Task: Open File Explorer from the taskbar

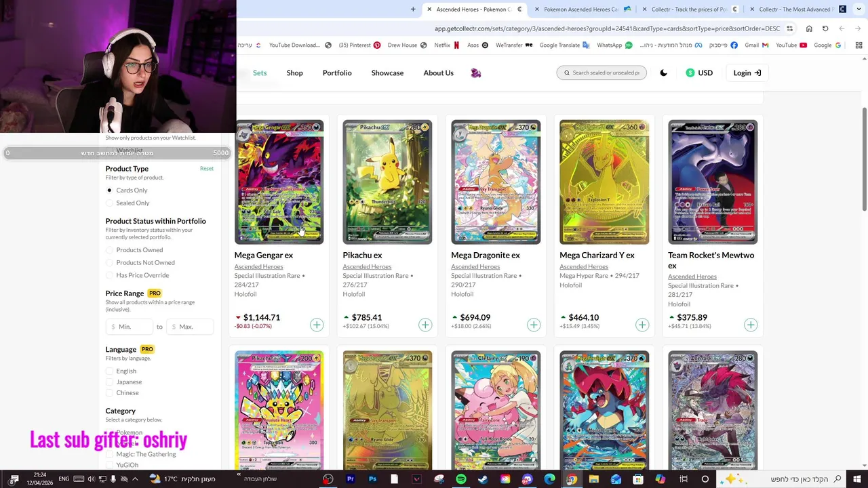Action: pos(593,479)
